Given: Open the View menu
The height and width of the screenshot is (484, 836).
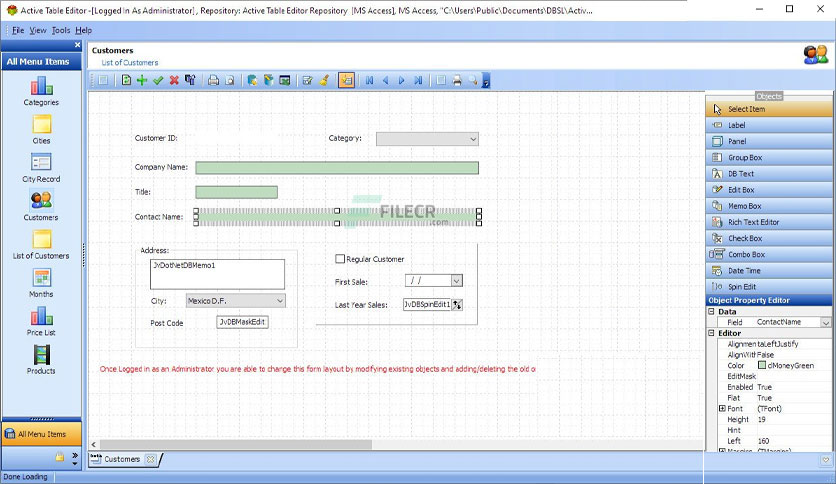Looking at the screenshot, I should tap(38, 30).
